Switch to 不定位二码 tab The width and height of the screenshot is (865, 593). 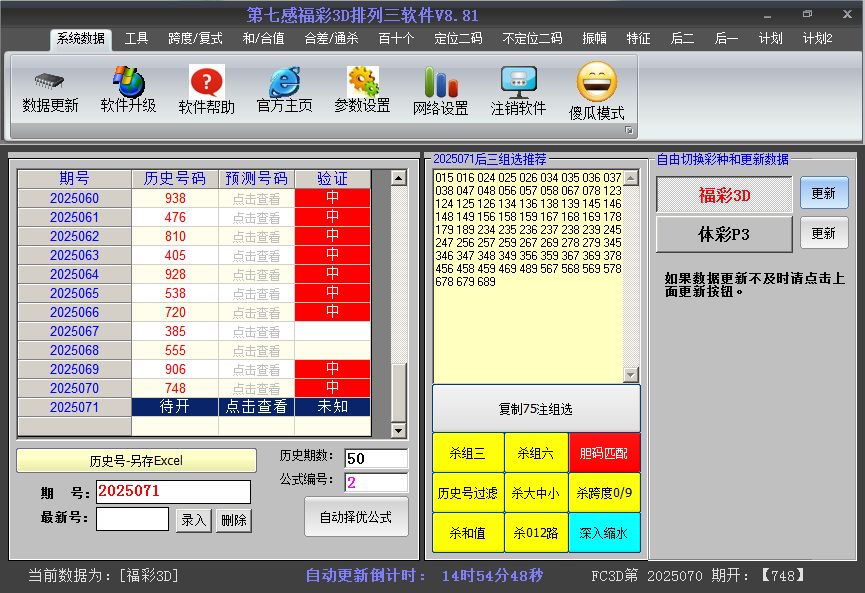point(532,39)
